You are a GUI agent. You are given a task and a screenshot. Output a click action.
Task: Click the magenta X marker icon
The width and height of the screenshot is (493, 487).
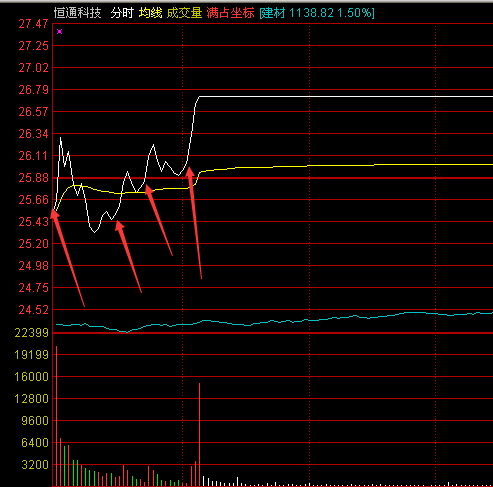click(x=59, y=32)
